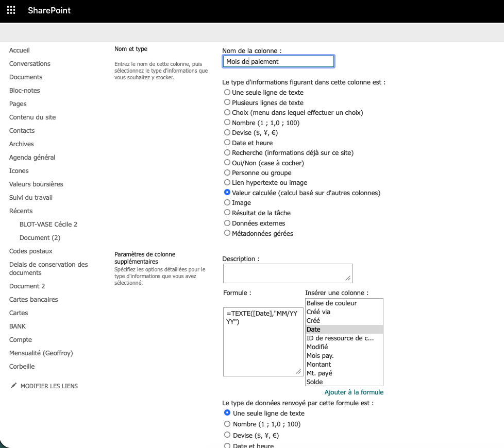Screen dimensions: 504x448
Task: Pick 'Nombre (1 ; 1,0 ; 100)' column type
Action: click(227, 123)
